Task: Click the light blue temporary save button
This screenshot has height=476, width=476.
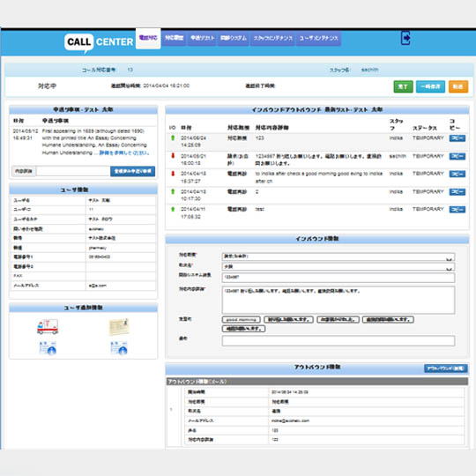Action: 430,86
